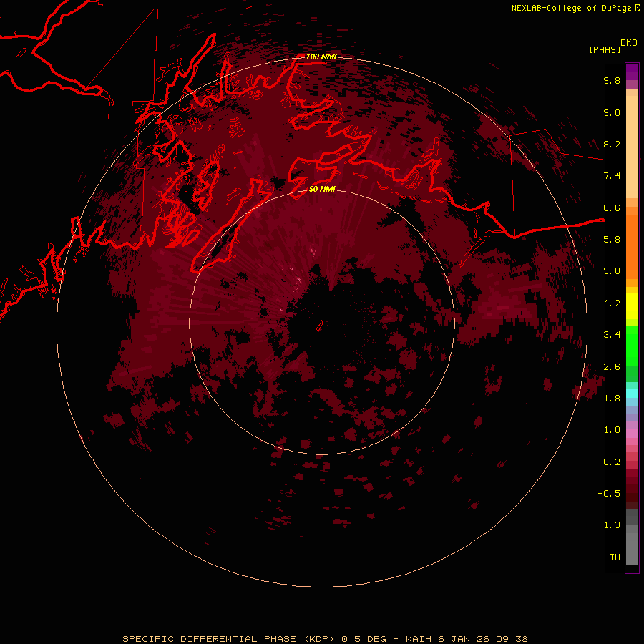Screen dimensions: 644x644
Task: Click the 8.2 legend value
Action: click(612, 144)
